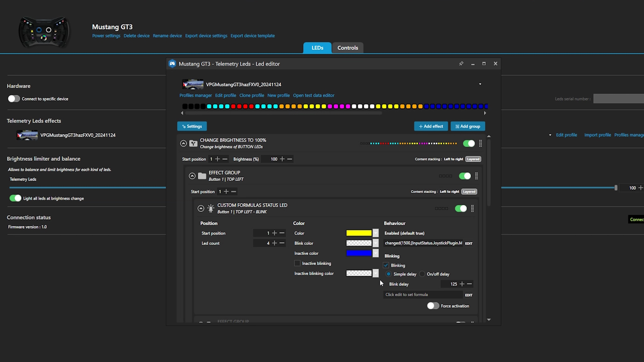Switch to the Controls tab
The width and height of the screenshot is (644, 362).
[x=348, y=48]
